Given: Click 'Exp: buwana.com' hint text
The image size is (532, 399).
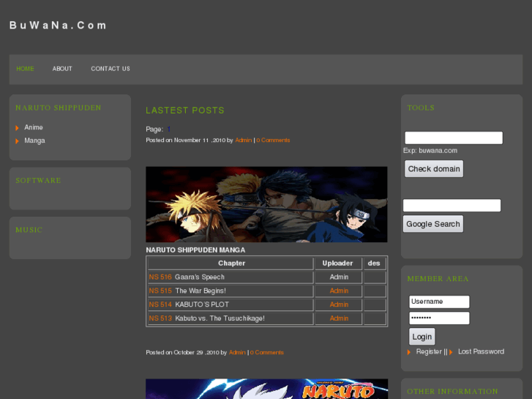Looking at the screenshot, I should 430,151.
